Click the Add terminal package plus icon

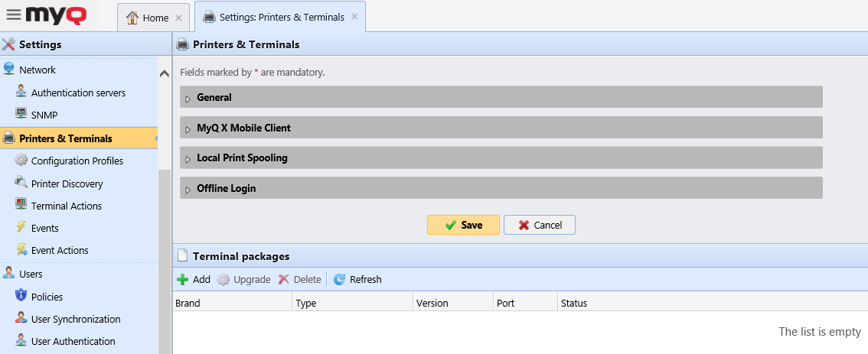(183, 280)
